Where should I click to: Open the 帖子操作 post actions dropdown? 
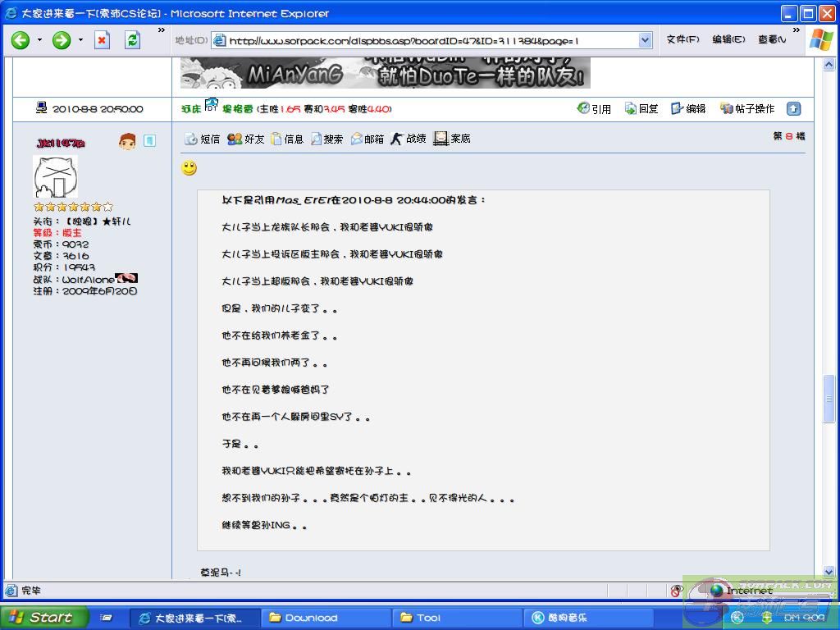tap(747, 108)
